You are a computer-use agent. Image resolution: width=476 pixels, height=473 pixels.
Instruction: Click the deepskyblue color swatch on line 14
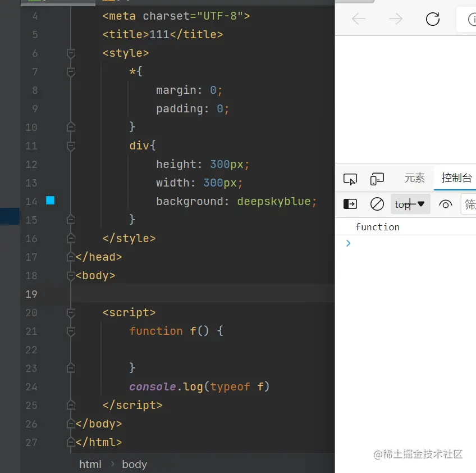(50, 201)
